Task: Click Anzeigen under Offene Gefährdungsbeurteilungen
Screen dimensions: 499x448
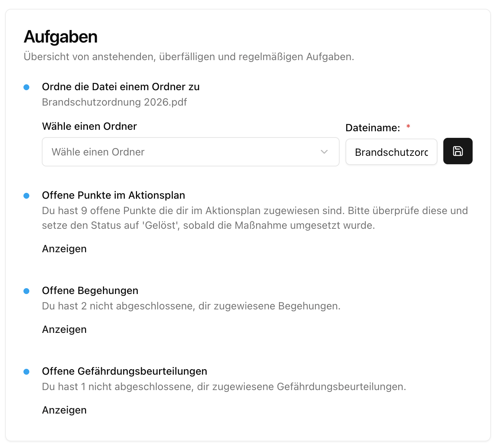Action: (64, 410)
